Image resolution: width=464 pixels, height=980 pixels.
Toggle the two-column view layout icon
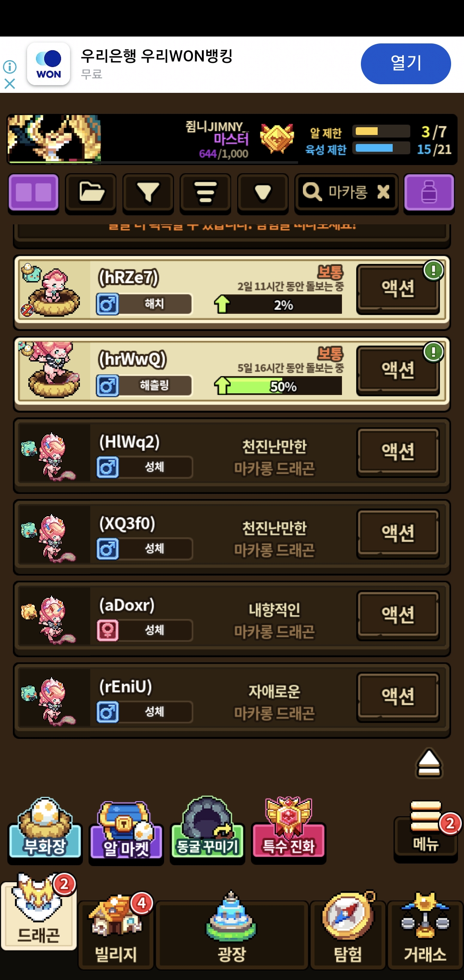click(x=34, y=193)
